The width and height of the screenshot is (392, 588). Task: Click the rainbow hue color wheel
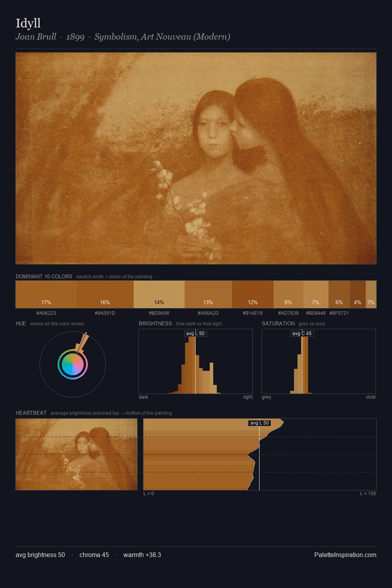coord(73,365)
